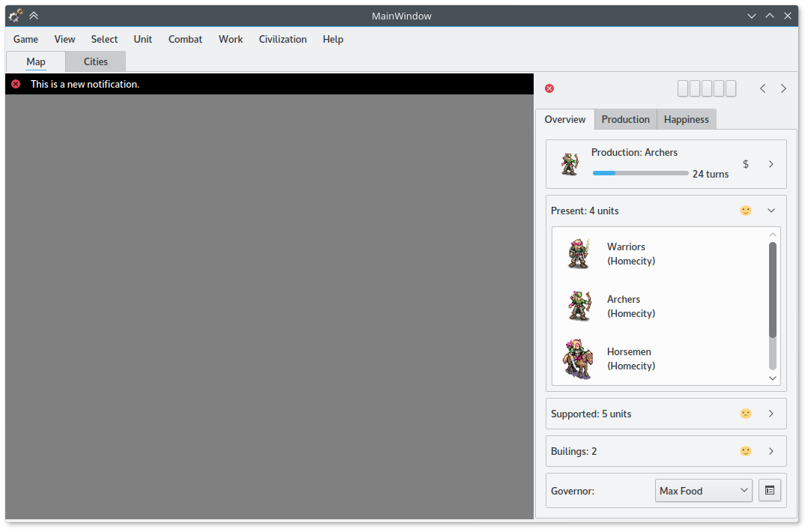The width and height of the screenshot is (808, 532).
Task: Go to next city arrow
Action: [783, 88]
